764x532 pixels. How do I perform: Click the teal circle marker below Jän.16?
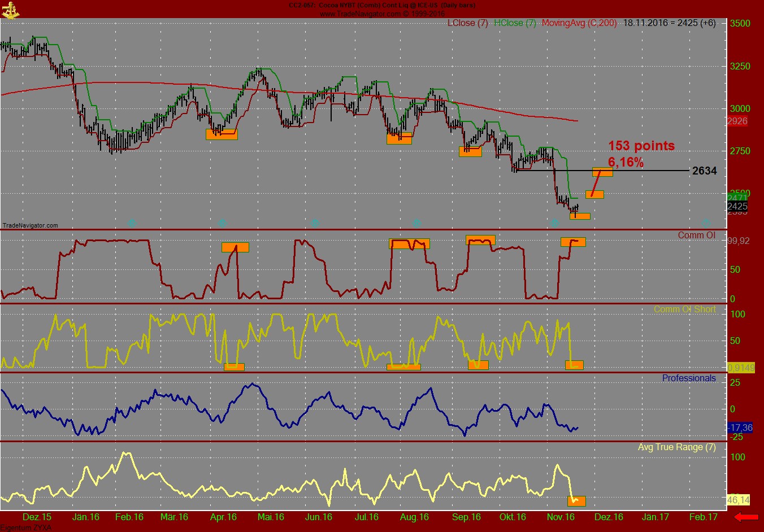pyautogui.click(x=132, y=223)
